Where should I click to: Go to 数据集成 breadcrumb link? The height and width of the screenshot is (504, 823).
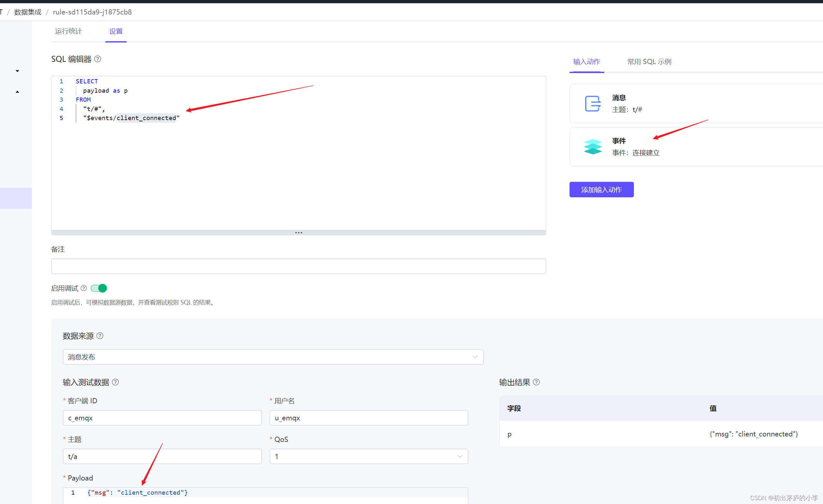[28, 12]
